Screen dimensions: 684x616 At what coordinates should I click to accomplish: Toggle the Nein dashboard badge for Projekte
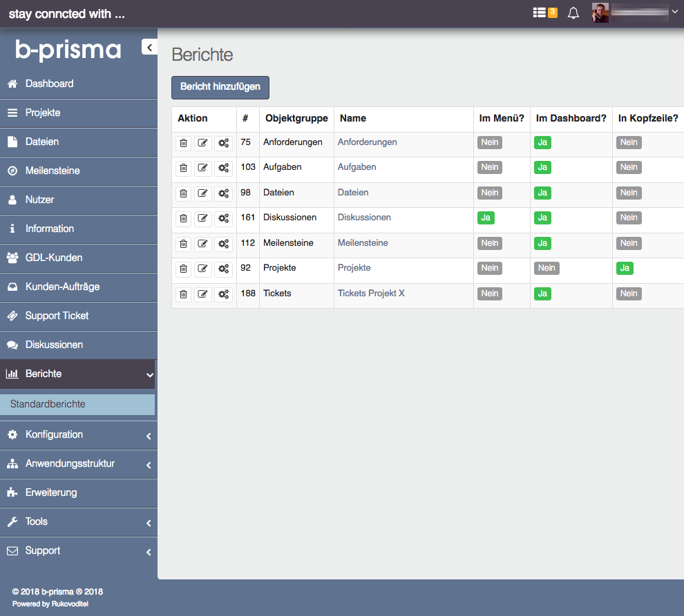click(x=547, y=268)
